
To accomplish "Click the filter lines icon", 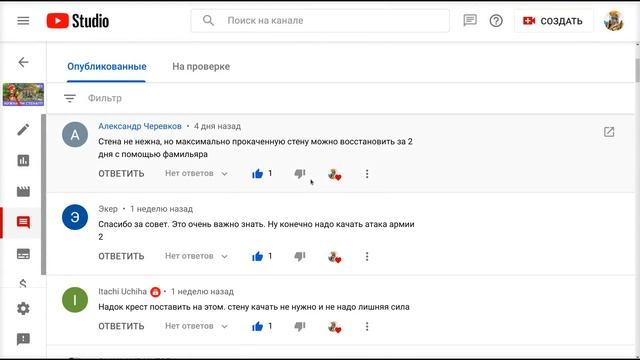I will coord(70,98).
